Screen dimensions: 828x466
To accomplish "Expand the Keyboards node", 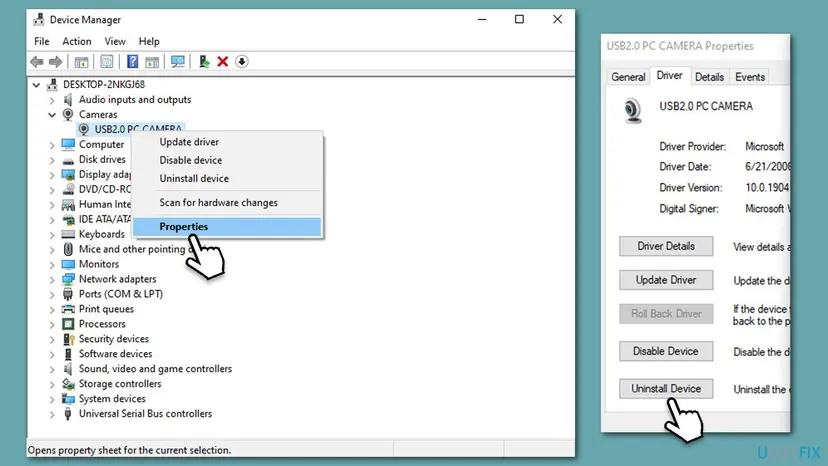I will [52, 235].
